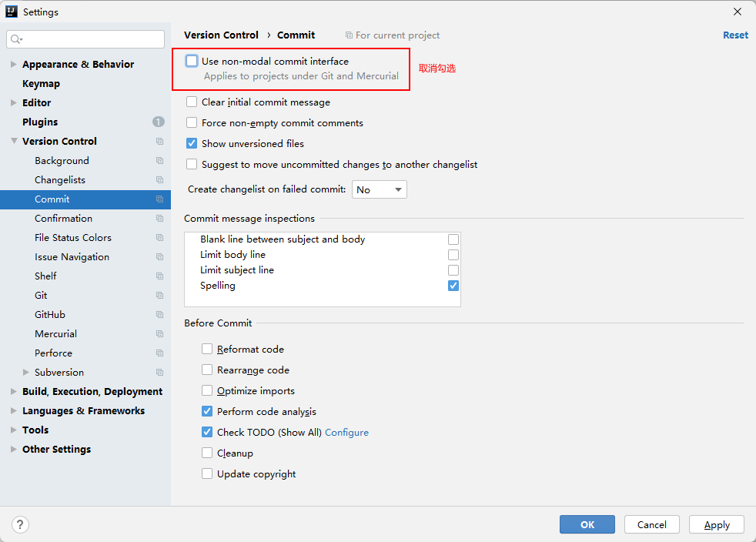
Task: Uncheck Show unversioned files
Action: (192, 144)
